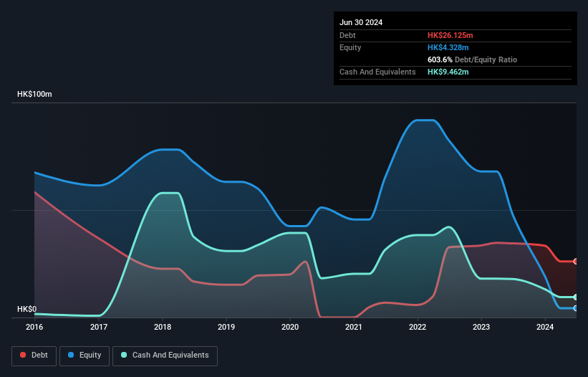The width and height of the screenshot is (588, 377).
Task: Click the Equity row label in tooltip
Action: (350, 47)
